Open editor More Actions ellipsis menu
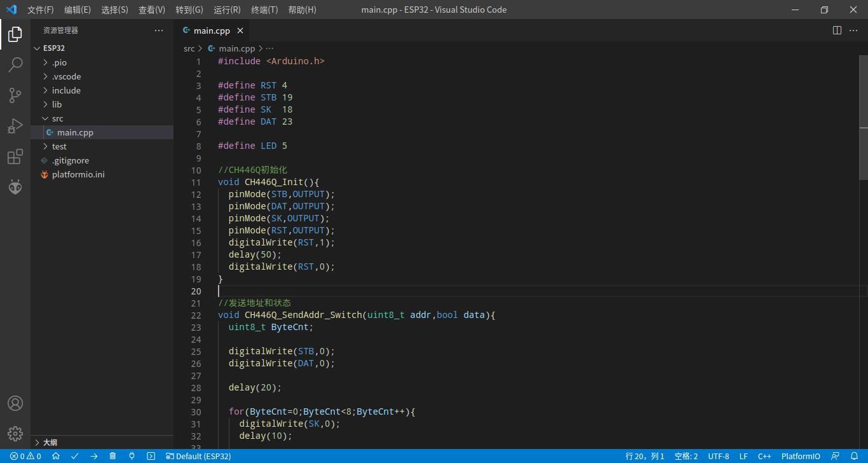The height and width of the screenshot is (463, 868). point(855,31)
